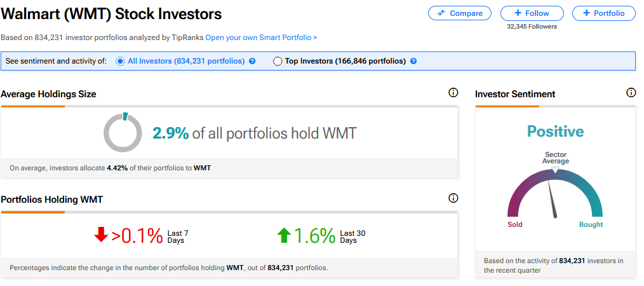Click the donut chart showing holdings percentage
644x286 pixels.
(x=123, y=133)
